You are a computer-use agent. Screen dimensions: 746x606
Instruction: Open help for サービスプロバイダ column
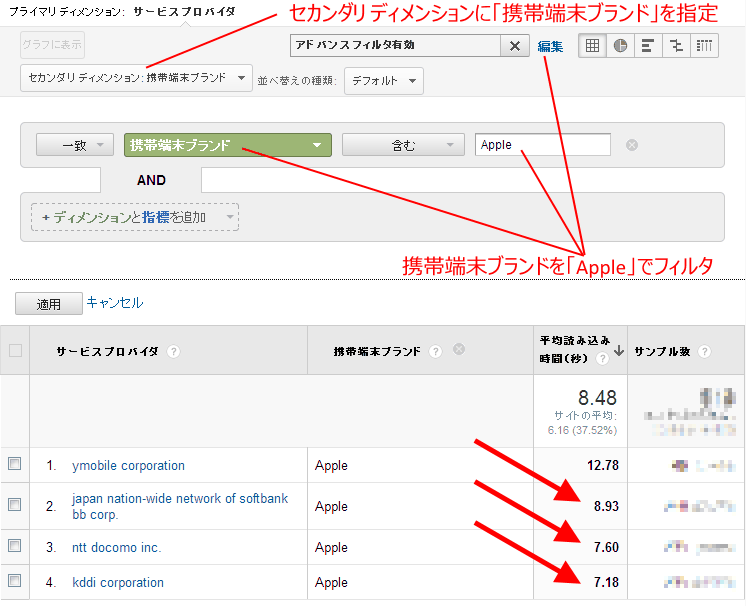click(174, 352)
